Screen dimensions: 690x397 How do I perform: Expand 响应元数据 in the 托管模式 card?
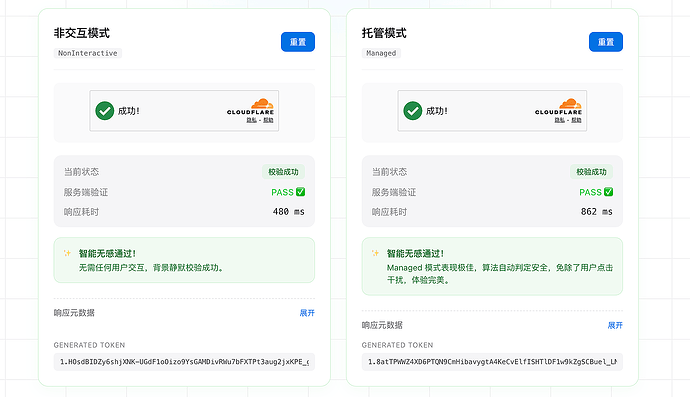tap(615, 325)
